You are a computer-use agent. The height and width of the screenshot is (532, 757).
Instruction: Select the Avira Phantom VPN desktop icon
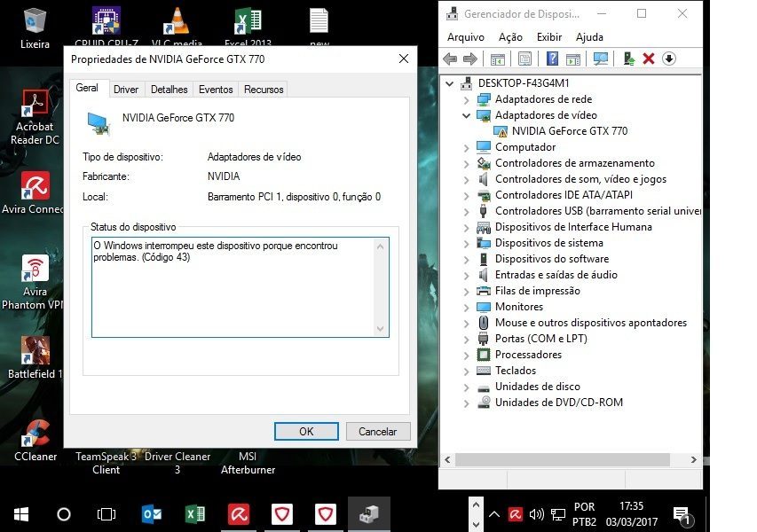(x=33, y=282)
